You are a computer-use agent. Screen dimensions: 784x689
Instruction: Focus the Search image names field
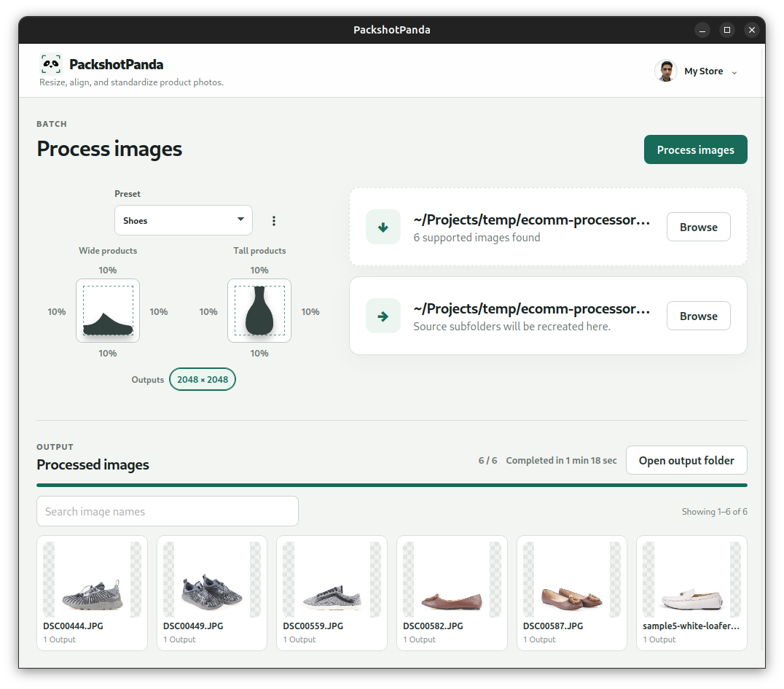coord(168,511)
